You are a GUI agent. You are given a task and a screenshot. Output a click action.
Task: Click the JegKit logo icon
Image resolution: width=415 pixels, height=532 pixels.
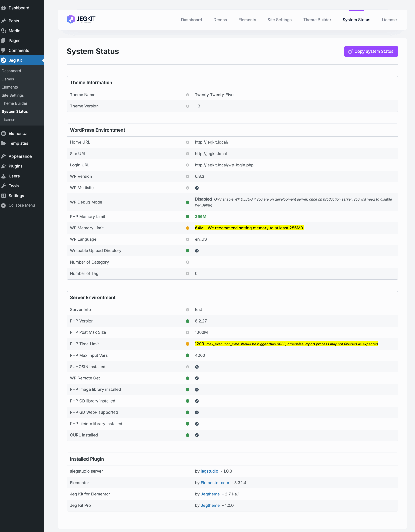click(71, 19)
